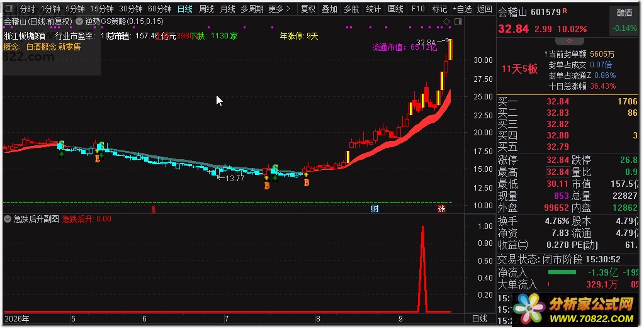Click the 返回 back button
Image resolution: width=644 pixels, height=329 pixels.
pos(485,9)
